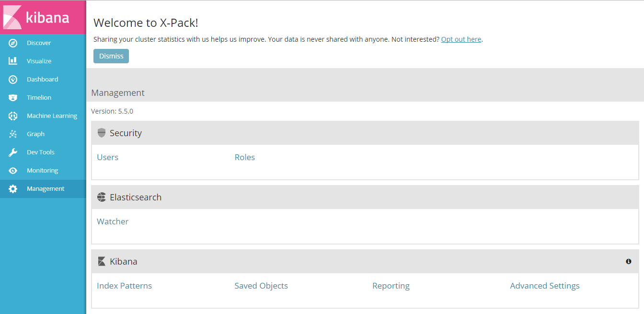
Task: Click the Dev Tools wrench icon
Action: click(x=13, y=152)
